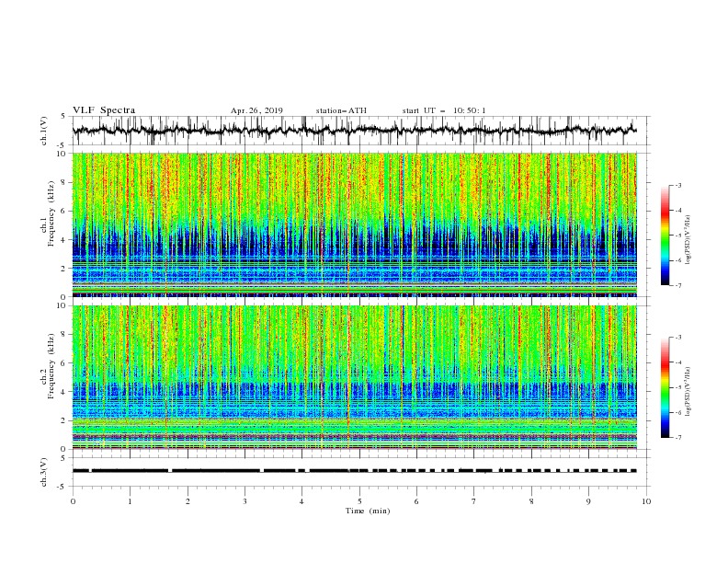Click the ch.1 color bar "log(PSD)(V²/Hz)" label
728x563 pixels.
pyautogui.click(x=688, y=240)
